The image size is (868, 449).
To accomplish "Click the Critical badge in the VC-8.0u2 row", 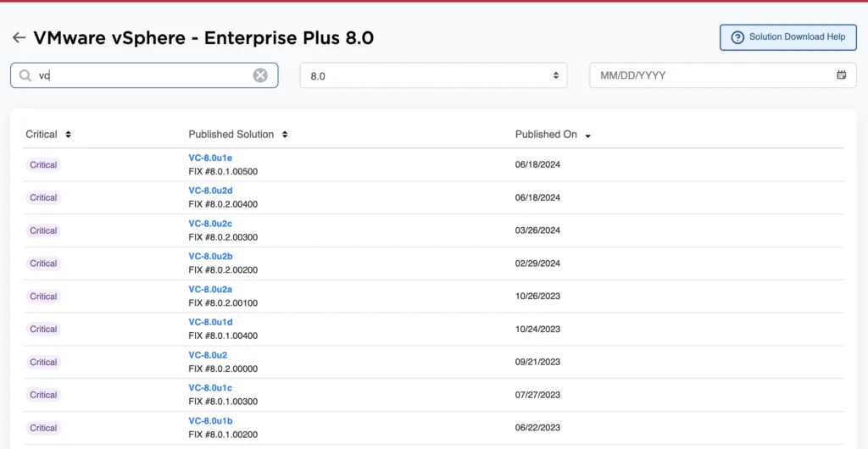I will coord(43,363).
